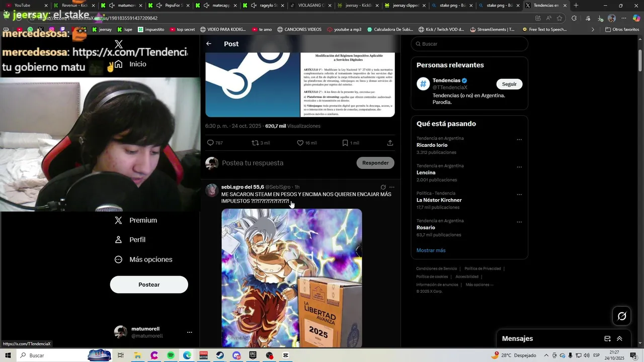Go to Inicio in X sidebar

[130, 64]
